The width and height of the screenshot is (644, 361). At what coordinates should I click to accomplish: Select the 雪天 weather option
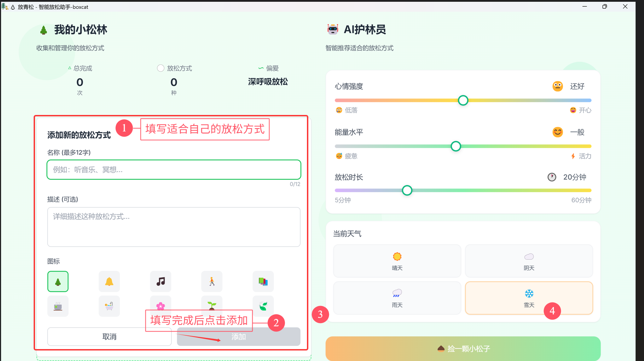(529, 298)
